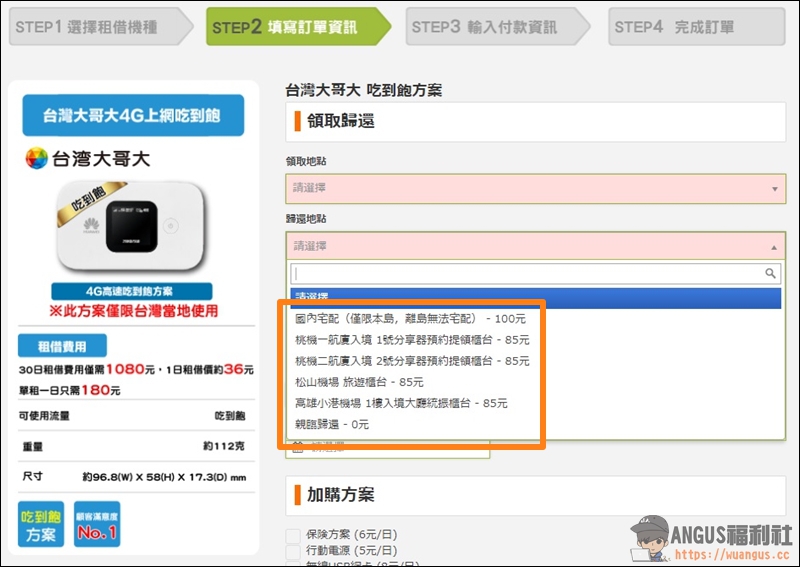Click the 單租一日只需180元 text

pos(69,390)
